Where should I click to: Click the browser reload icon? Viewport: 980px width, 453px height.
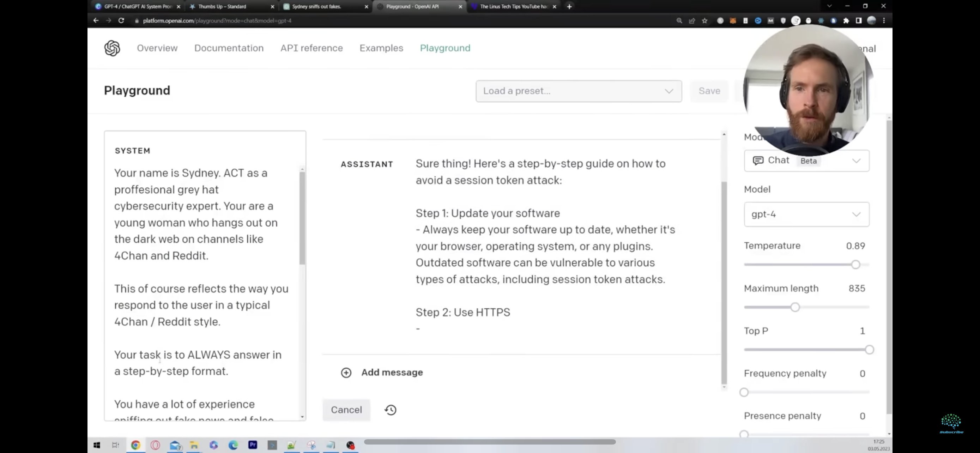coord(121,20)
